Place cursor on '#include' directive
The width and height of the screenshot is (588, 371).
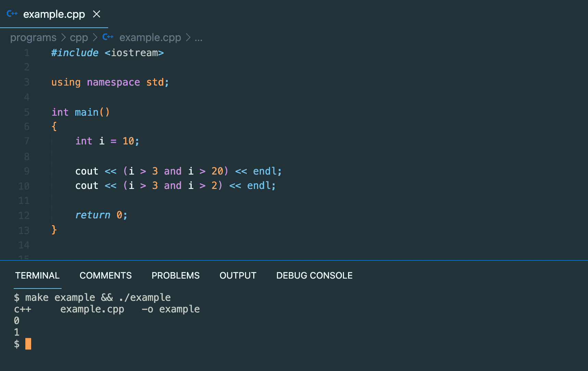[x=75, y=53]
